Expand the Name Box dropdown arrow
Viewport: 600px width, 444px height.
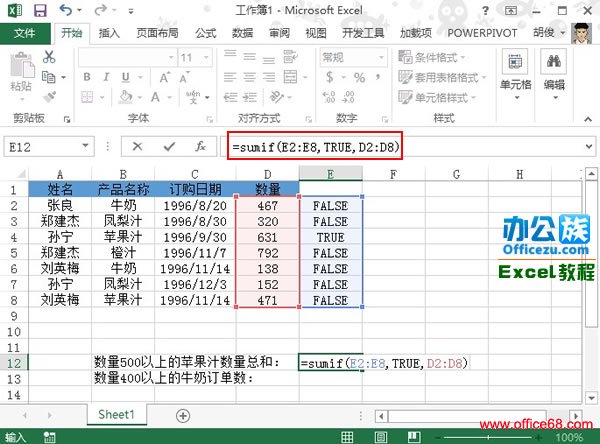coord(85,146)
